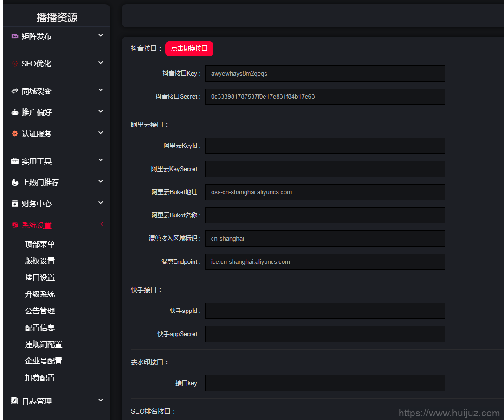Focus the 阿里云Buket名称 input field
Viewport: 504px width, 420px height.
325,215
